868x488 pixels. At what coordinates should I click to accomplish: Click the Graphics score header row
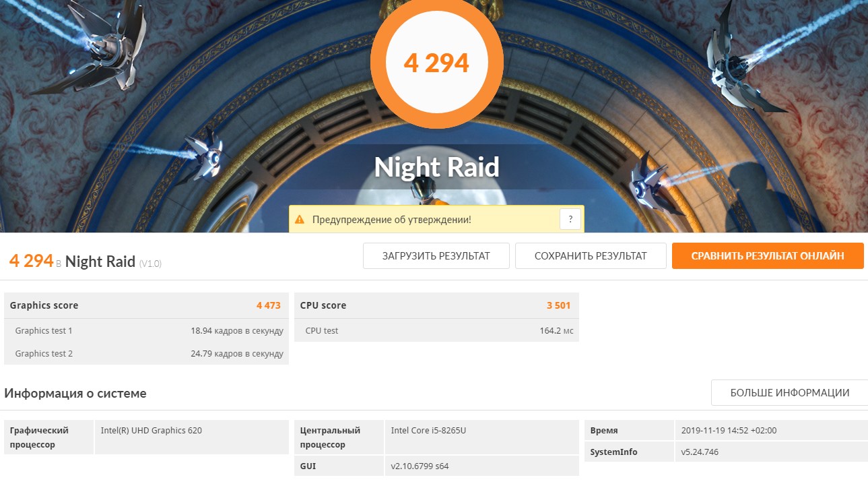click(145, 305)
